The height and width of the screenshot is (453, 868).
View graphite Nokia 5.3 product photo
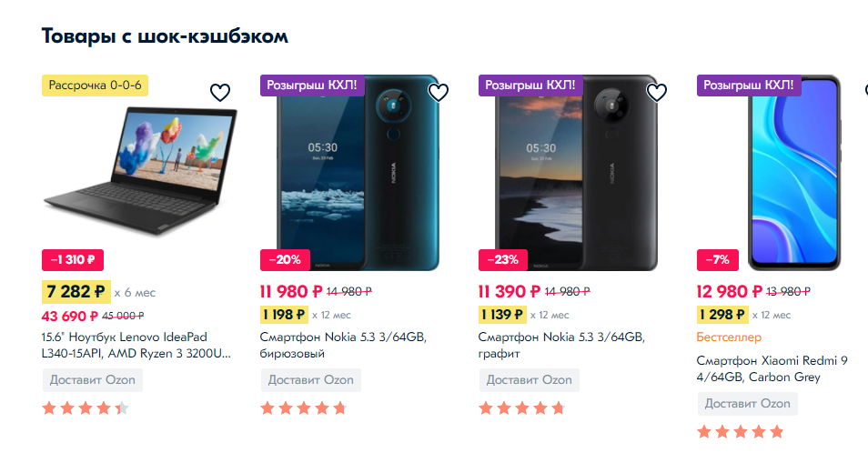(576, 173)
